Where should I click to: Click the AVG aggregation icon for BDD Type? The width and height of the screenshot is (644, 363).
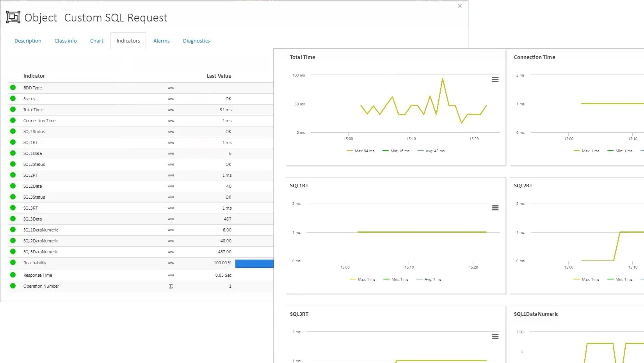(x=171, y=88)
